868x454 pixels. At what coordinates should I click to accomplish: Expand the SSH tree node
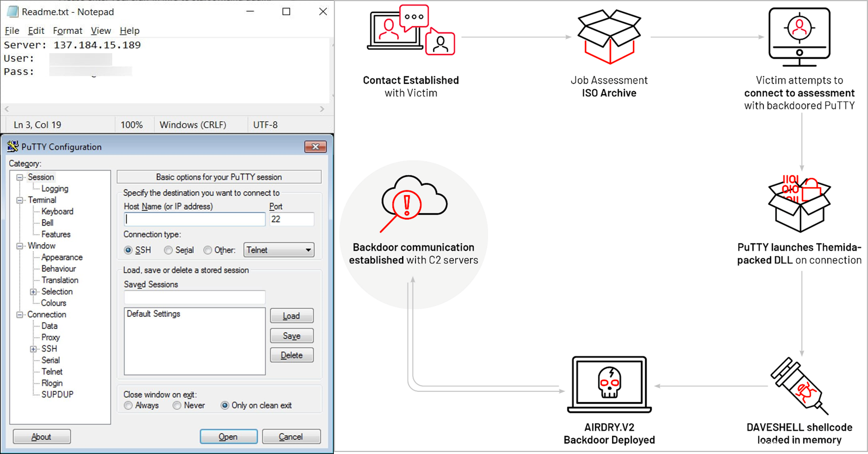pos(33,349)
